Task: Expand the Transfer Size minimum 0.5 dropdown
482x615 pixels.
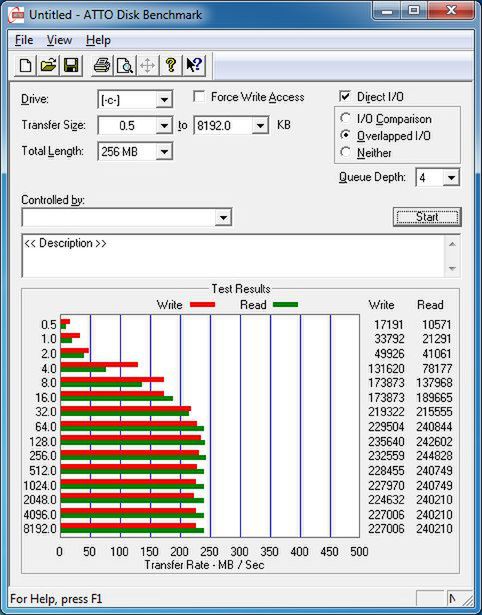Action: (164, 126)
